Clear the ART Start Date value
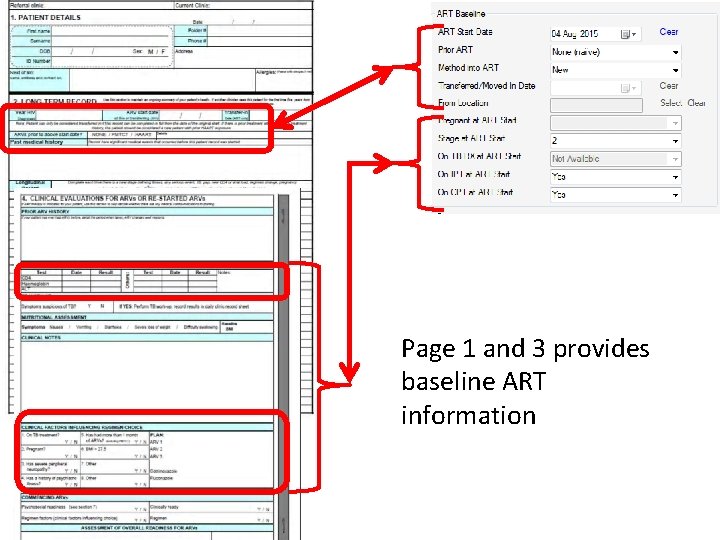Viewport: 720px width, 540px height. pos(669,32)
